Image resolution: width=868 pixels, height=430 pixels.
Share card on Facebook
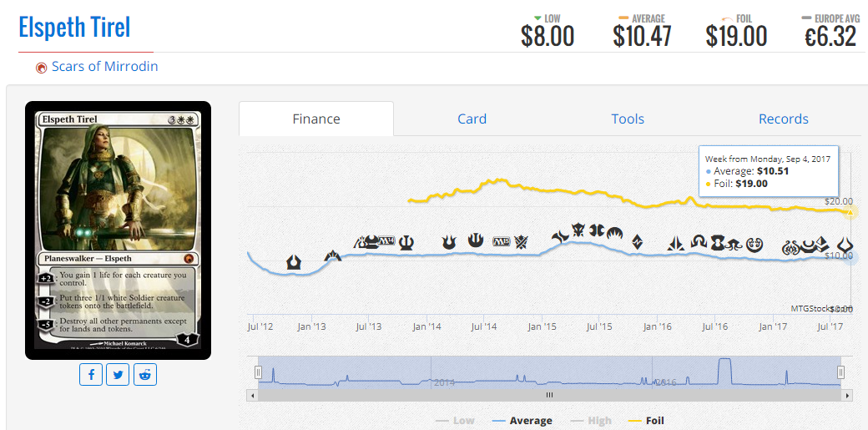click(91, 375)
